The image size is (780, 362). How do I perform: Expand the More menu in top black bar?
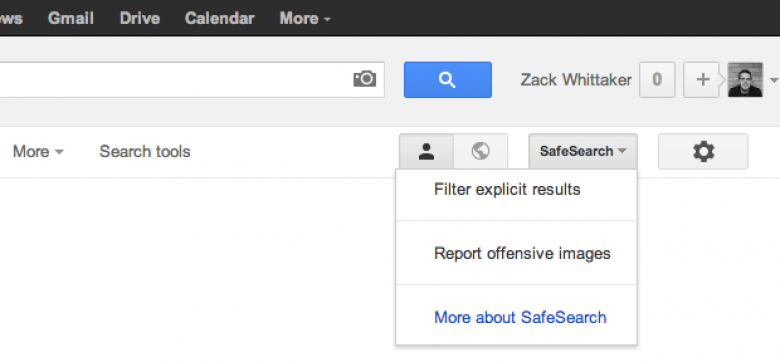(305, 18)
